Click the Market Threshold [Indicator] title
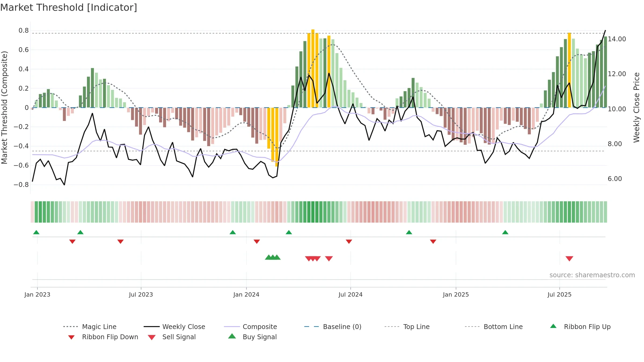 point(69,8)
